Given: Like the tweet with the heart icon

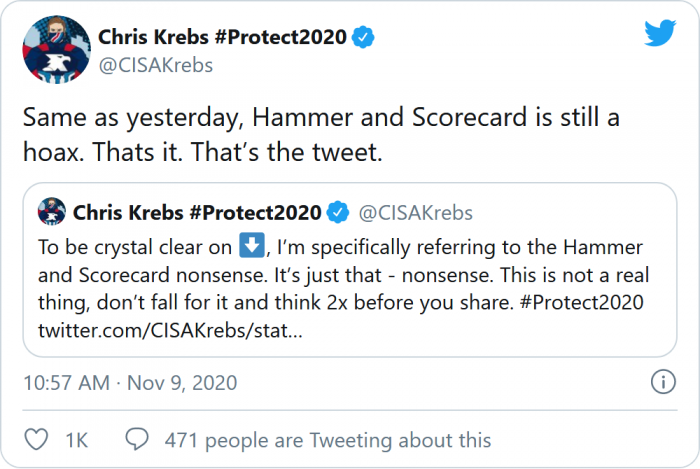Looking at the screenshot, I should (x=38, y=440).
